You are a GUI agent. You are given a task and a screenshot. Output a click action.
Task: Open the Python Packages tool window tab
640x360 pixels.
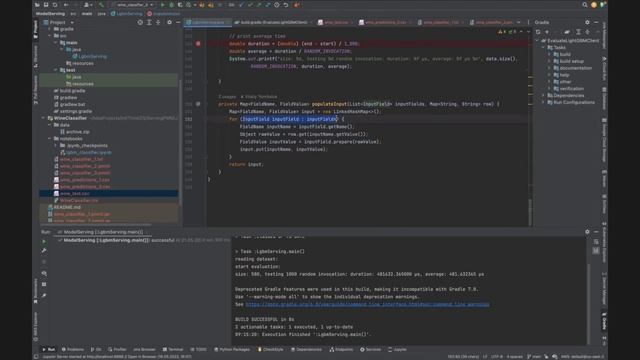click(x=232, y=349)
